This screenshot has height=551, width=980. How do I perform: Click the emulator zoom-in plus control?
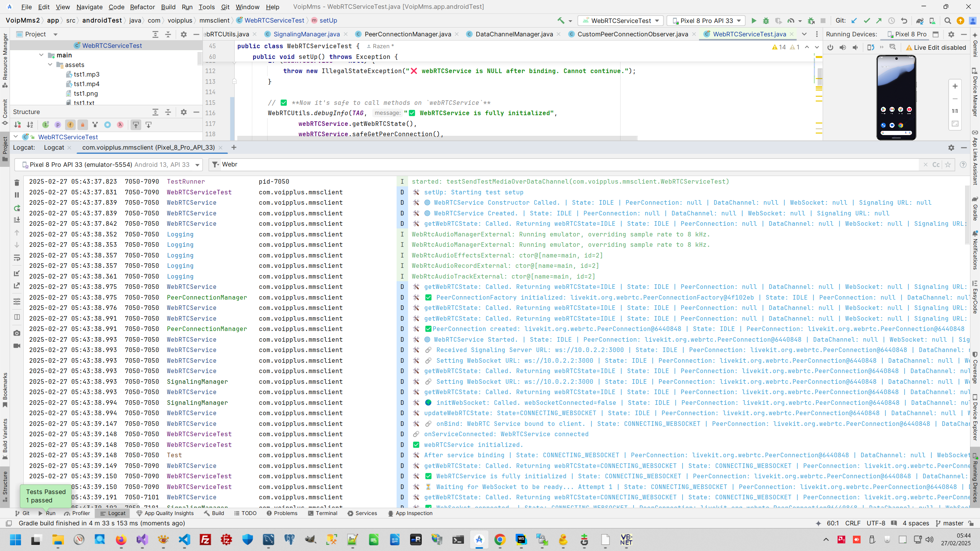[955, 86]
